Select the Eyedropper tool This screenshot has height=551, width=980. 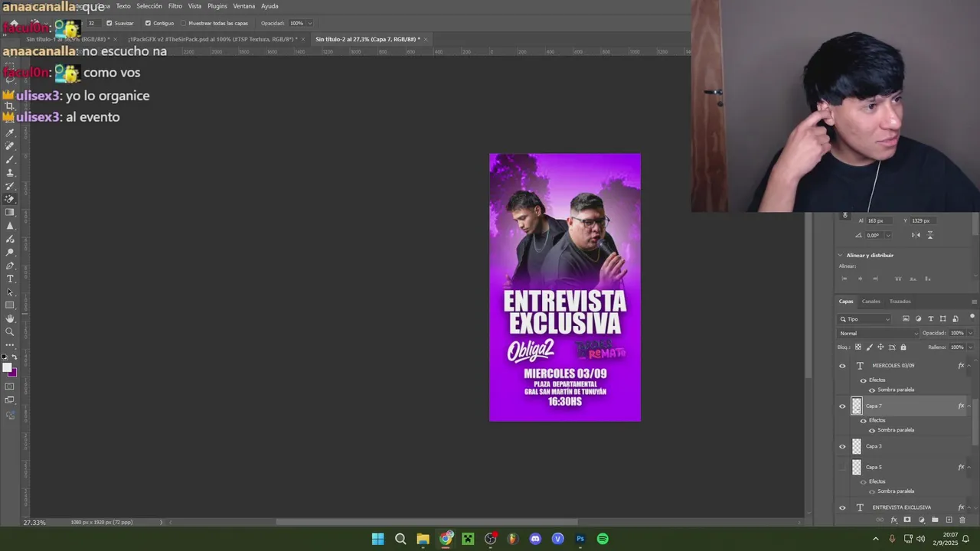(x=10, y=133)
